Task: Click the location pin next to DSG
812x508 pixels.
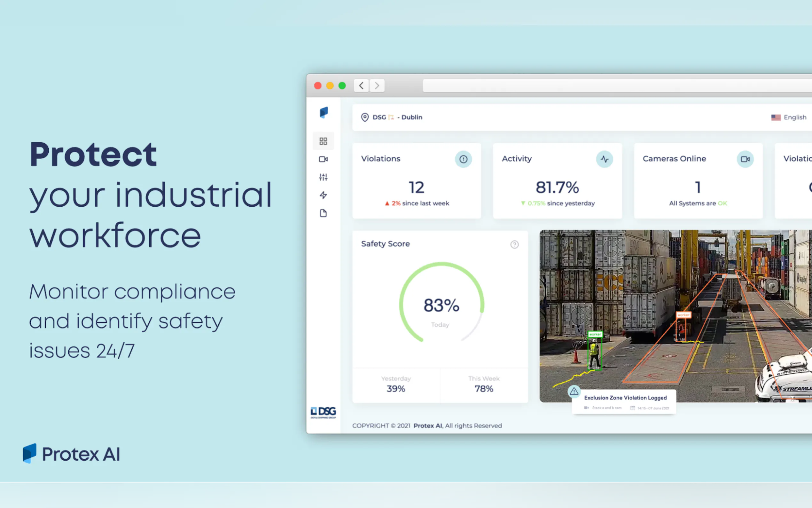Action: [x=364, y=117]
